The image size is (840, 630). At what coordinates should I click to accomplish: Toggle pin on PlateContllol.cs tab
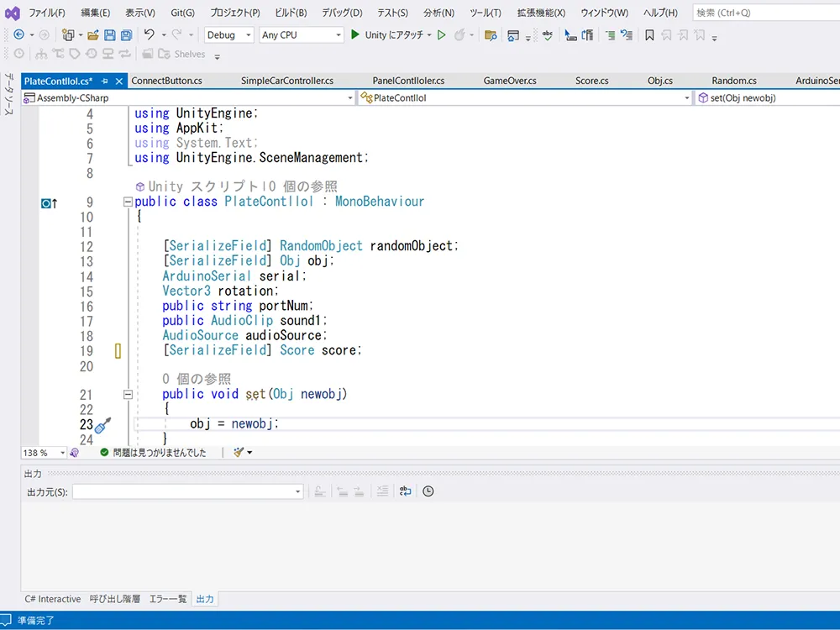pyautogui.click(x=105, y=81)
